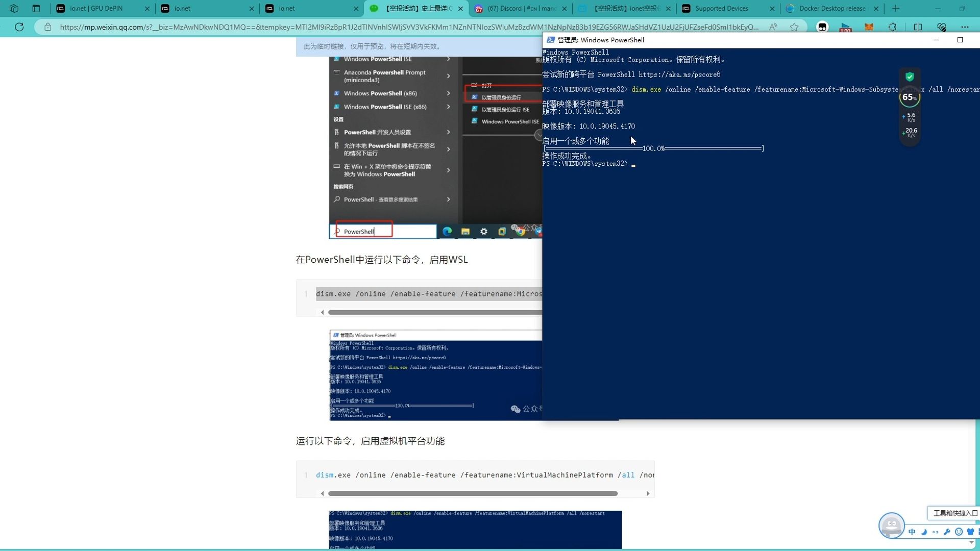Toggle IME Chinese punctuation mode
This screenshot has width=980, height=551.
click(935, 532)
